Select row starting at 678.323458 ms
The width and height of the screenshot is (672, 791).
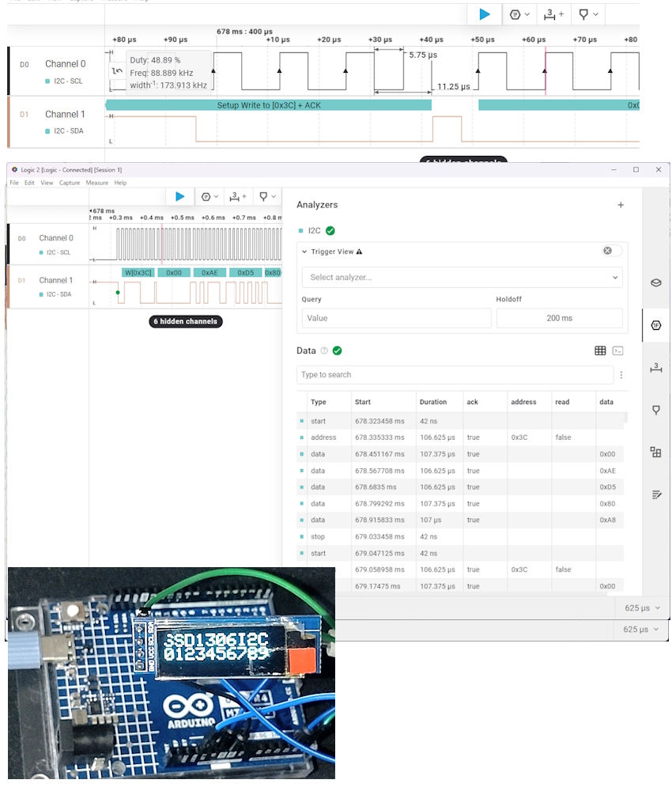(x=460, y=422)
